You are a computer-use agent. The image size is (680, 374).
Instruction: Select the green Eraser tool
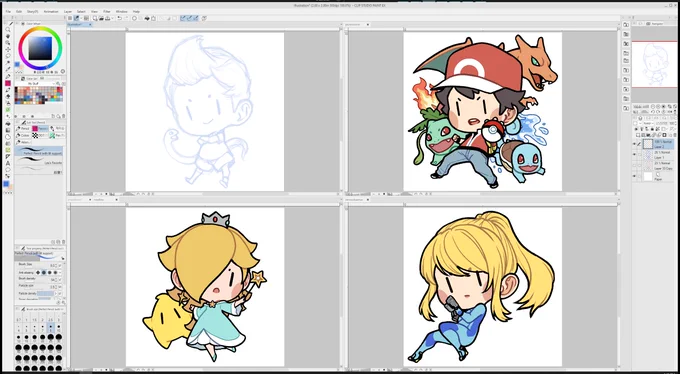click(x=8, y=110)
